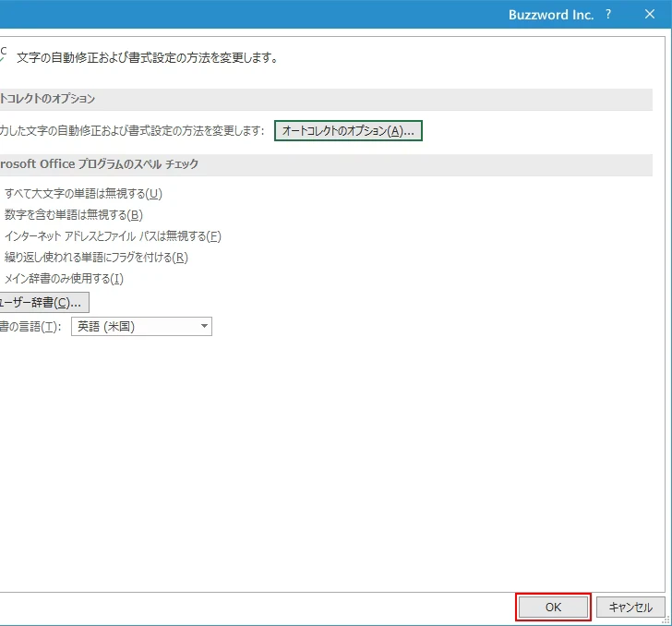The height and width of the screenshot is (626, 672).
Task: Select the メイン辞書のみ使用する(I) option label
Action: point(64,279)
